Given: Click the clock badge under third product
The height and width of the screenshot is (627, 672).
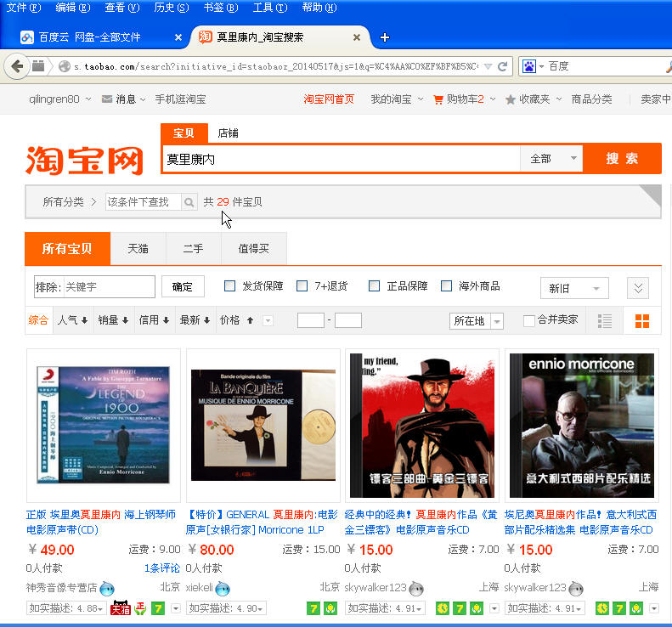Looking at the screenshot, I should 443,608.
